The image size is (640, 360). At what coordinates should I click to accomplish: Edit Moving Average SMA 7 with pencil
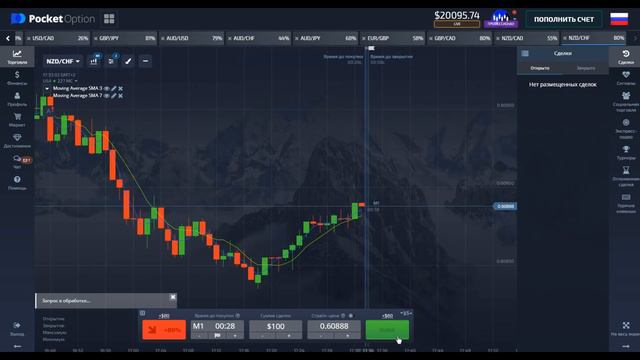[114, 96]
